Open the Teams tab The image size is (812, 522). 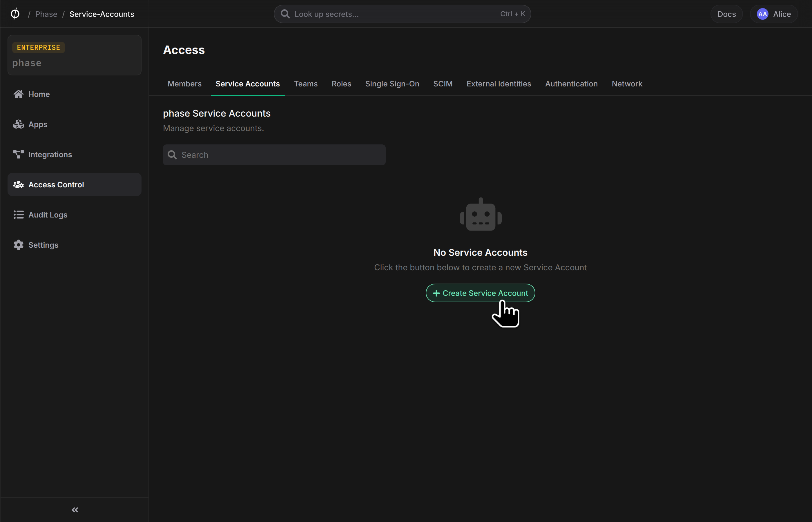[306, 84]
